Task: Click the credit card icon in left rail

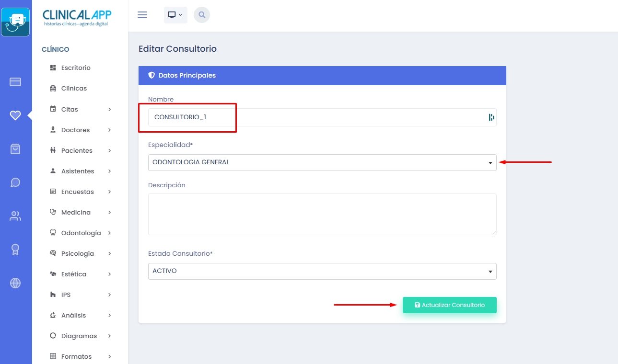Action: tap(15, 82)
